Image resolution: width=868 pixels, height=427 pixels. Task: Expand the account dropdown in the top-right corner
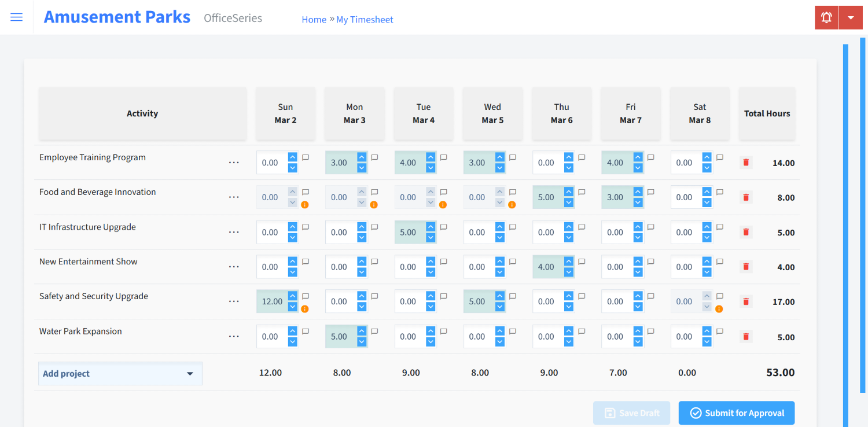tap(851, 17)
